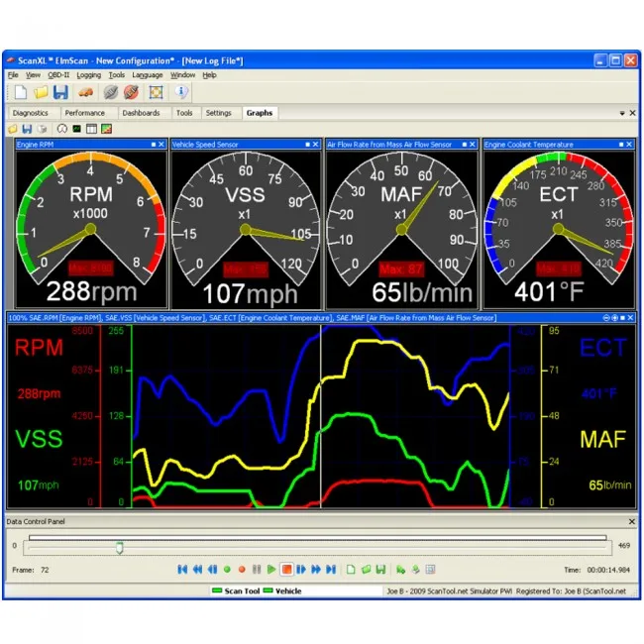
Task: Click the gray zoom window icon in control panel
Action: coord(430,570)
